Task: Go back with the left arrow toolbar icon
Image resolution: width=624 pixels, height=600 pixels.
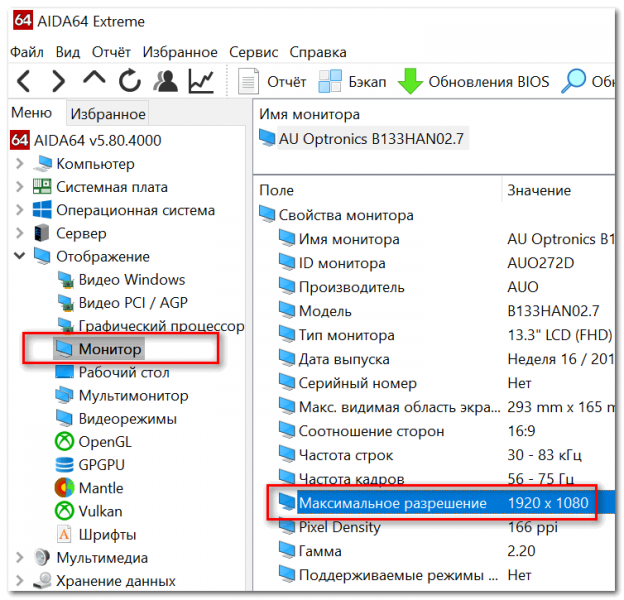Action: [x=24, y=81]
